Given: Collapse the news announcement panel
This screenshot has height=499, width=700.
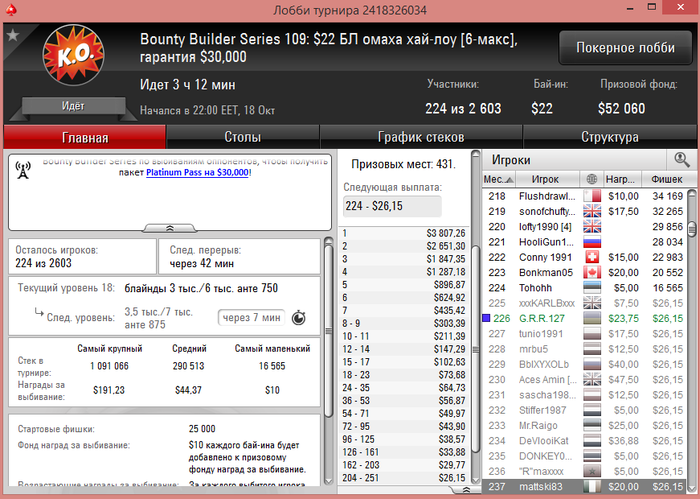Looking at the screenshot, I should [x=170, y=228].
